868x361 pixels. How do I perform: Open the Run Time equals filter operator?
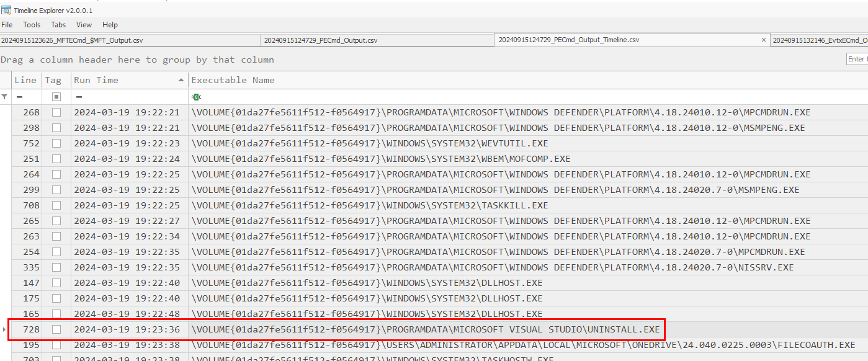[78, 97]
